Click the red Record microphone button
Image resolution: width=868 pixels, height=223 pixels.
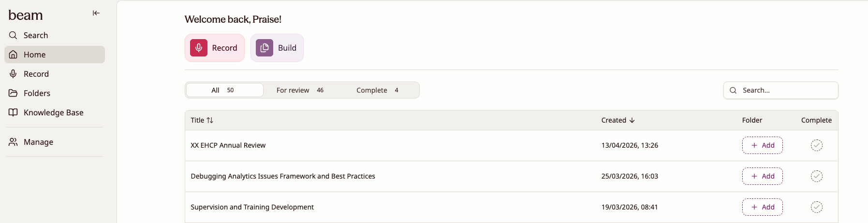click(x=214, y=48)
